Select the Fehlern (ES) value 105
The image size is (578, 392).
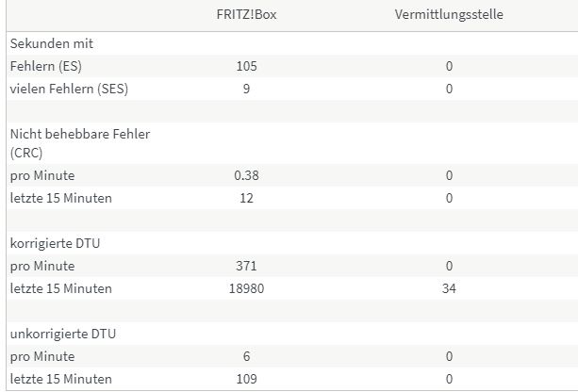coord(246,66)
